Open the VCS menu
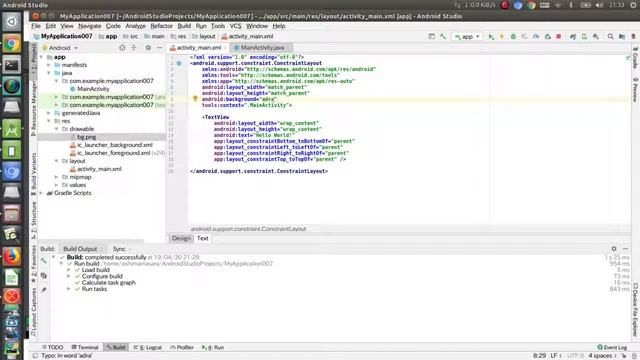 coord(236,26)
